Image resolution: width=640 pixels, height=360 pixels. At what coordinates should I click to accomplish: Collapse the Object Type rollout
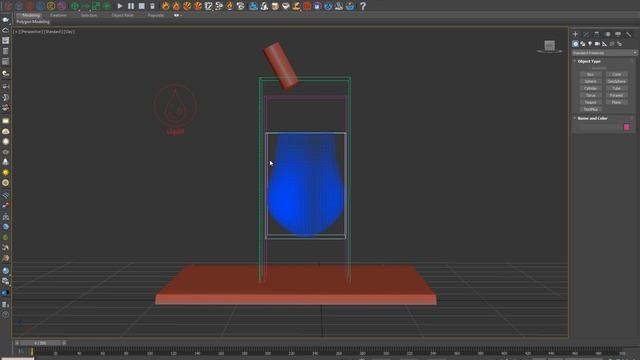(589, 61)
